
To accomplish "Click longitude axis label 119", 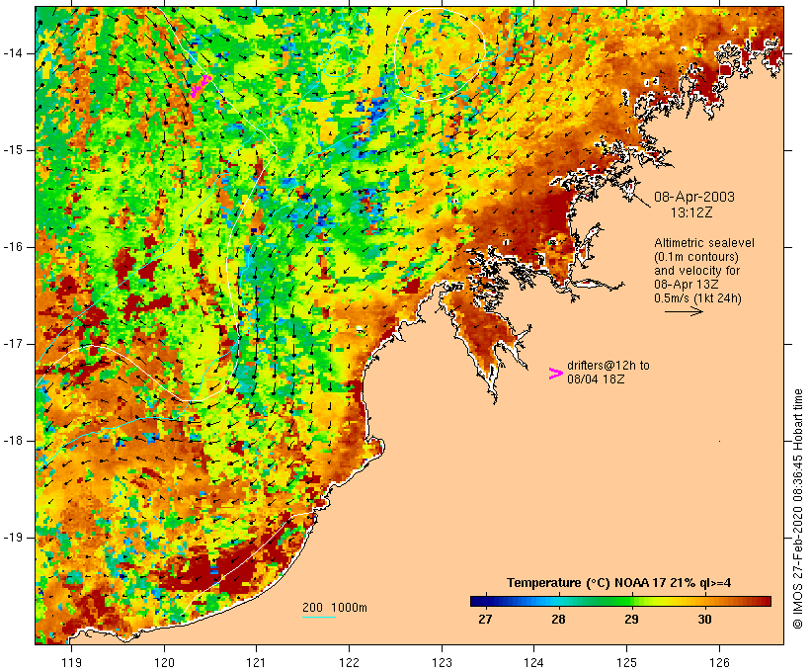I will pos(71,662).
